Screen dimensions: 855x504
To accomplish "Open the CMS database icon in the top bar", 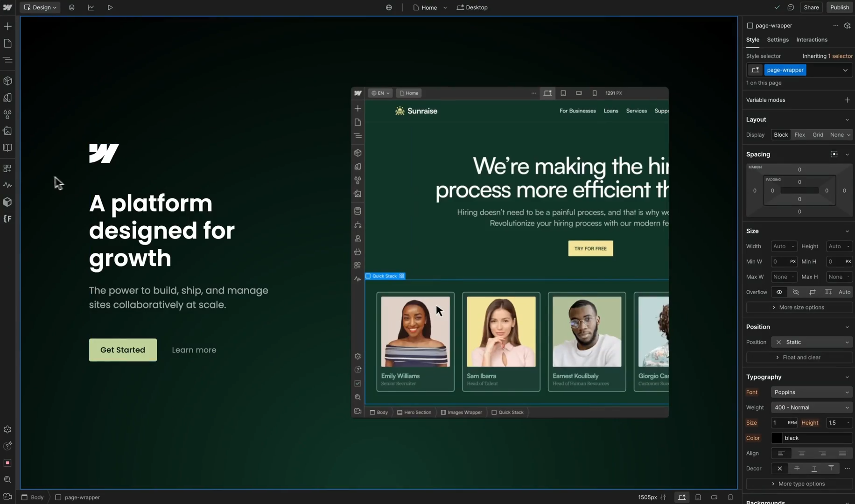I will coord(72,7).
